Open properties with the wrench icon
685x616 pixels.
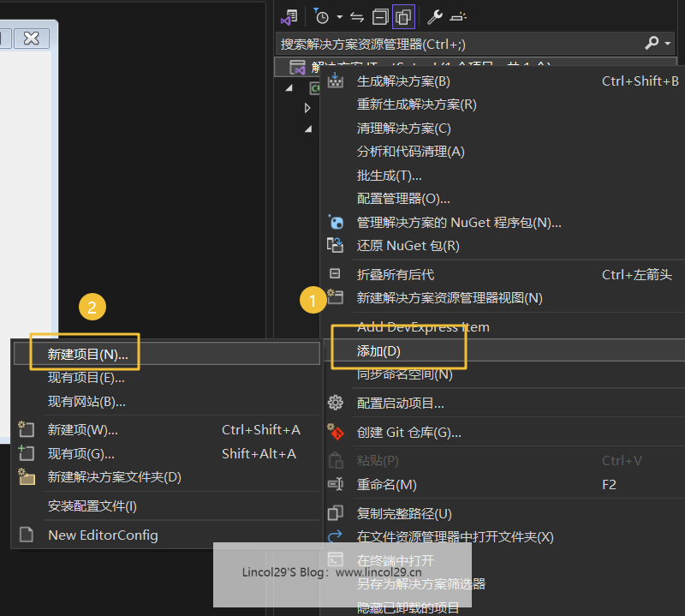(434, 16)
